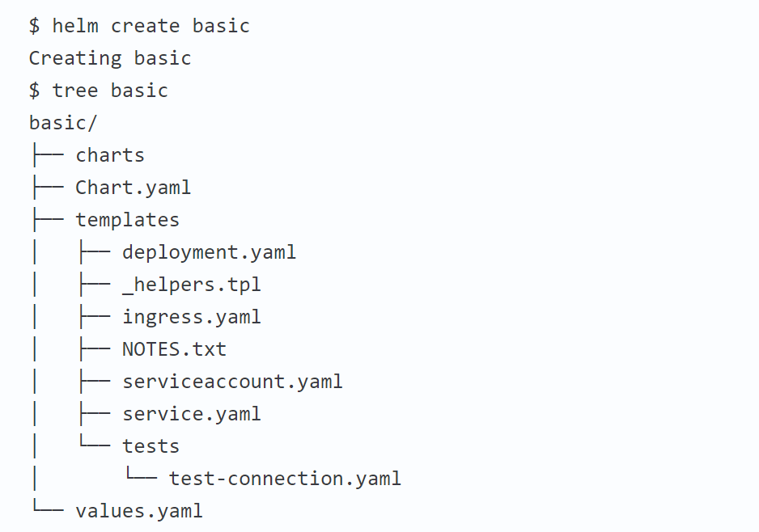This screenshot has width=759, height=532.
Task: Select Chart.yaml in the tree
Action: tap(134, 188)
